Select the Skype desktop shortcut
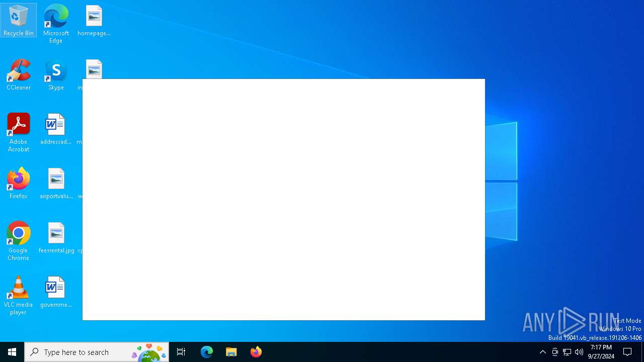The width and height of the screenshot is (644, 362). 56,75
